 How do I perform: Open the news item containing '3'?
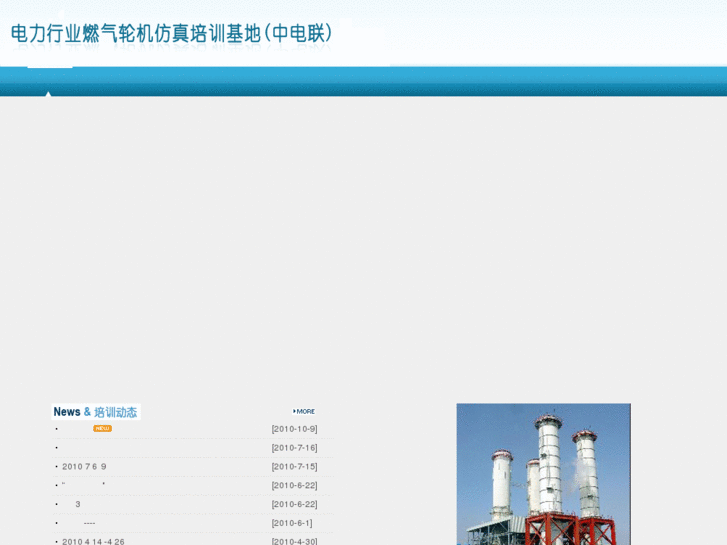pos(78,504)
